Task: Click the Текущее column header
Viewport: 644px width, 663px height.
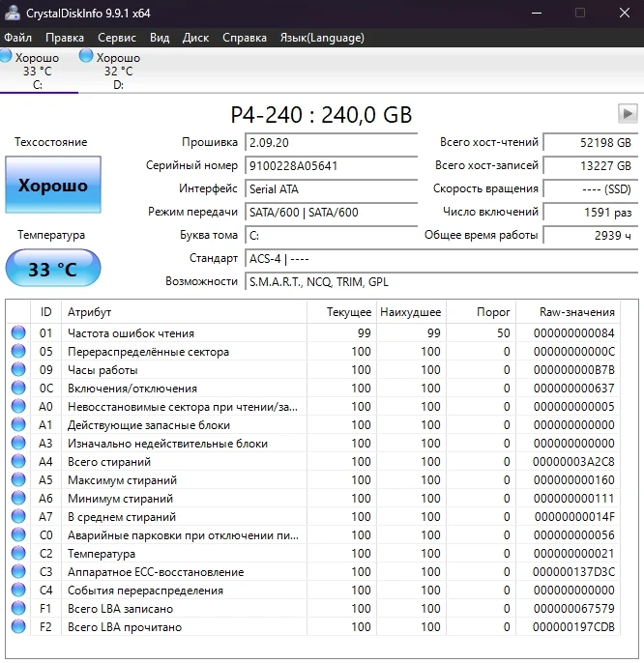Action: point(342,312)
